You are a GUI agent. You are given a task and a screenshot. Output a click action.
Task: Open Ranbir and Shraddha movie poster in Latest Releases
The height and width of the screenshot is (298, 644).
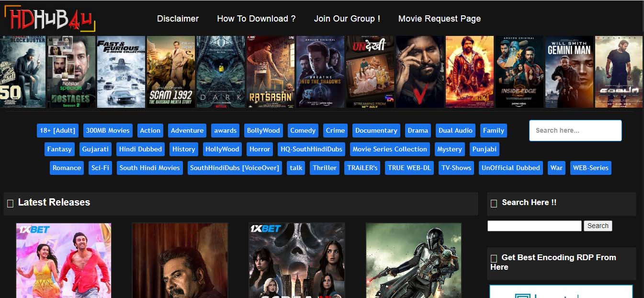pos(64,261)
